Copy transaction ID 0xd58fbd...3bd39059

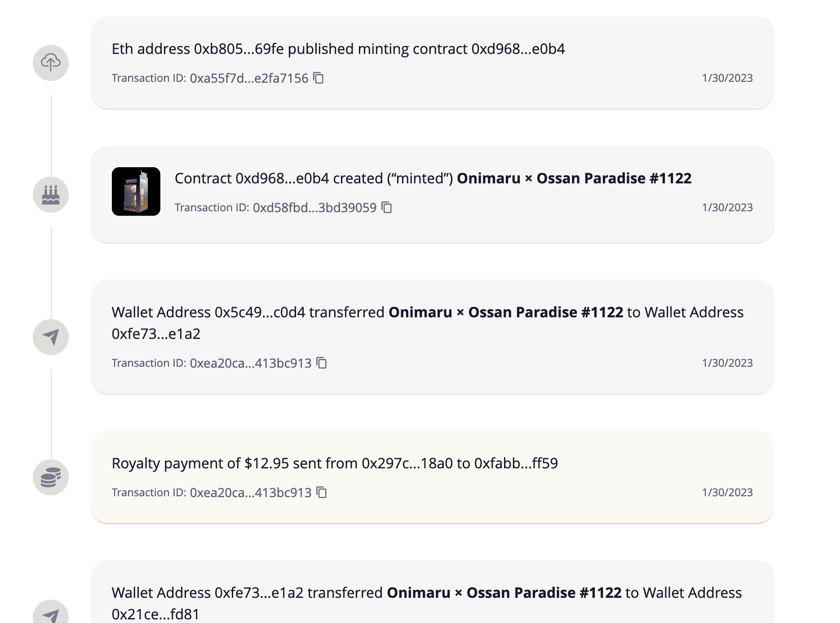pos(387,207)
